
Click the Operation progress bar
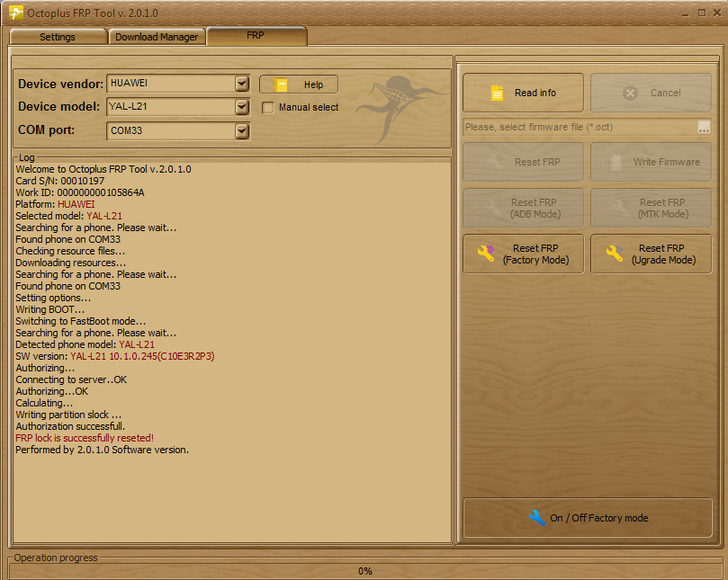tap(365, 571)
